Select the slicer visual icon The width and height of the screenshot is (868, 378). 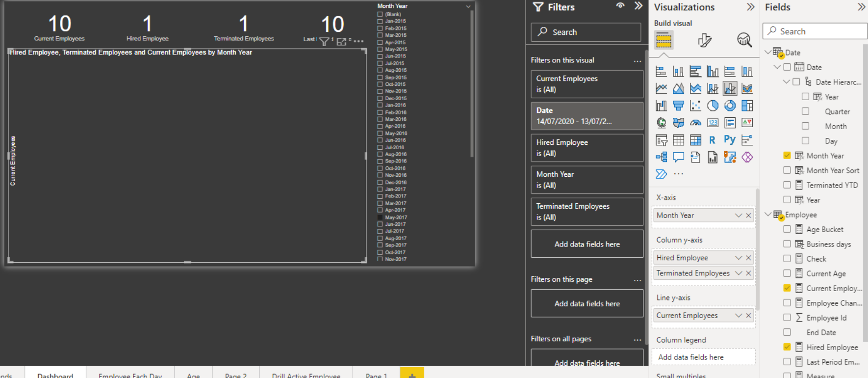(661, 140)
